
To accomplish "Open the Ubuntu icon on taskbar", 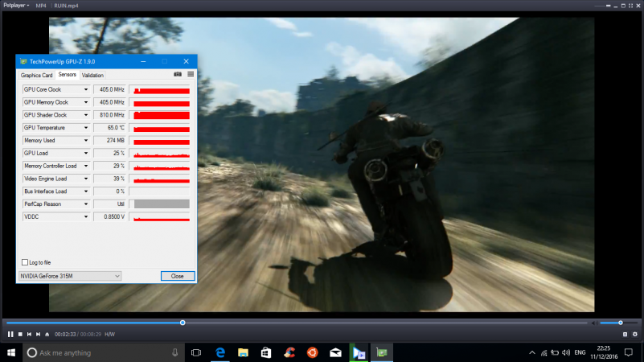I will click(x=313, y=352).
